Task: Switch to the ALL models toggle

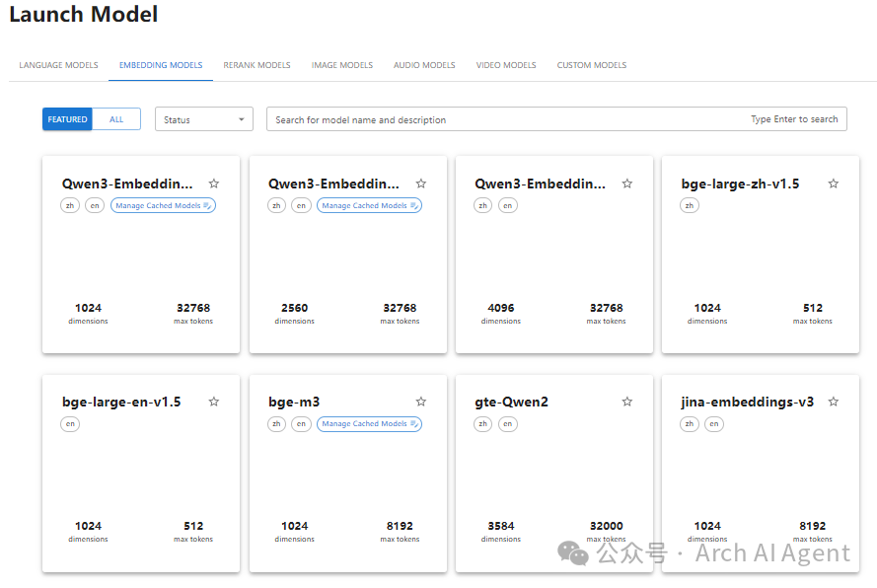Action: [116, 119]
